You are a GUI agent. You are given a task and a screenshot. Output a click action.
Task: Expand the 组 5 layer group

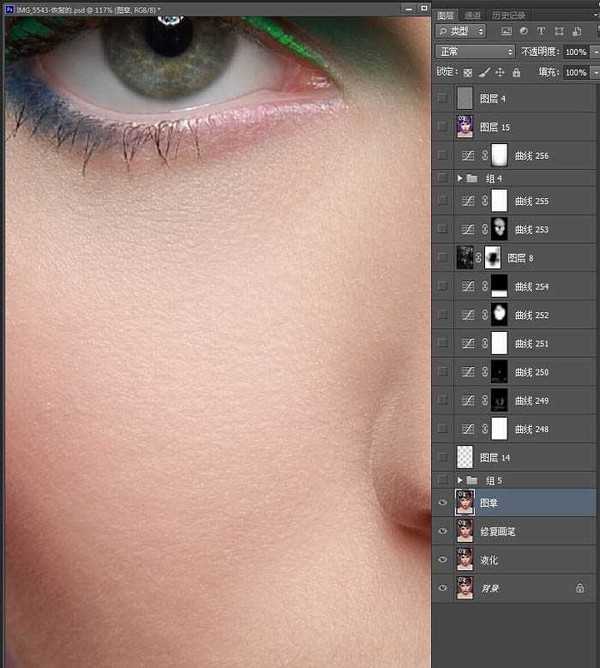pos(460,480)
